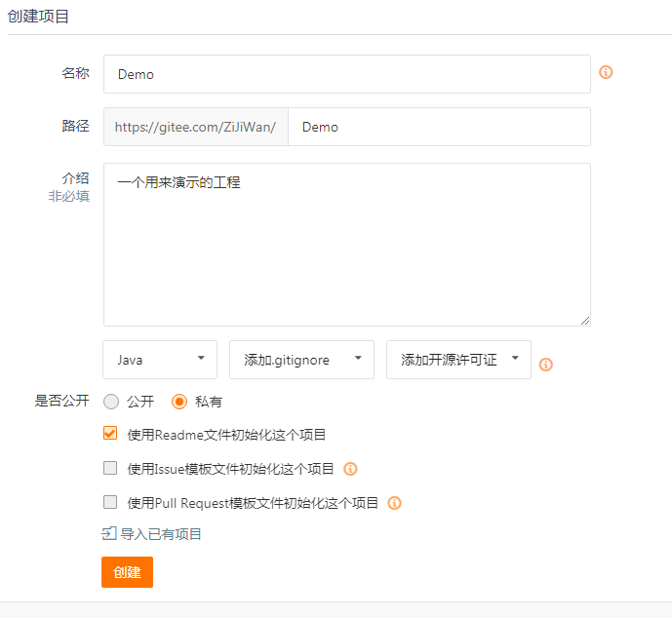Click the info icon after the Issue template option

(x=350, y=469)
